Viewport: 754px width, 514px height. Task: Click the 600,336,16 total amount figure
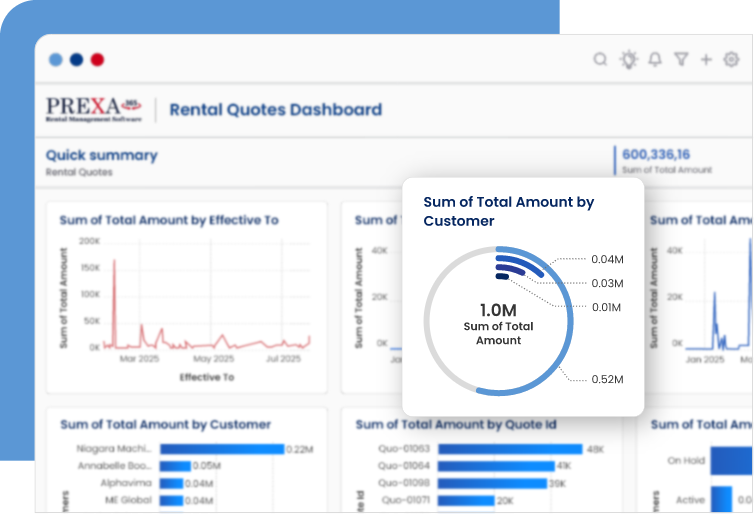coord(656,154)
